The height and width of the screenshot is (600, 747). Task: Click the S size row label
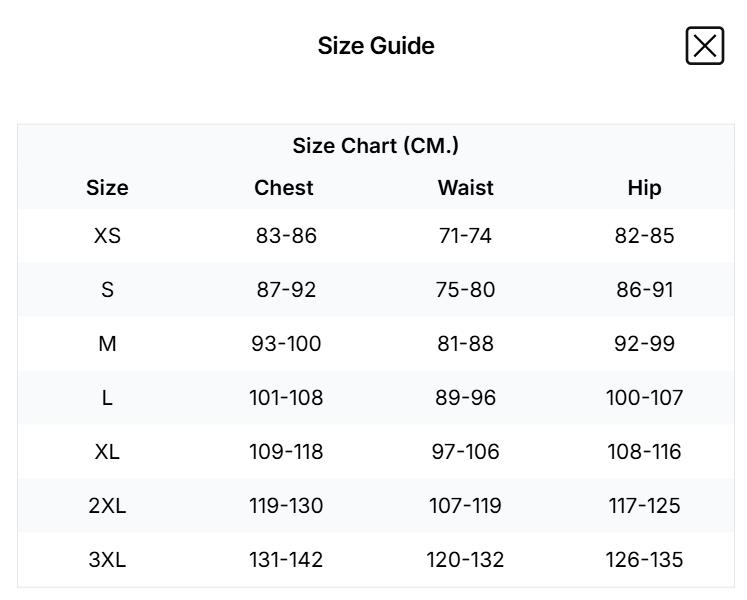[x=107, y=290]
